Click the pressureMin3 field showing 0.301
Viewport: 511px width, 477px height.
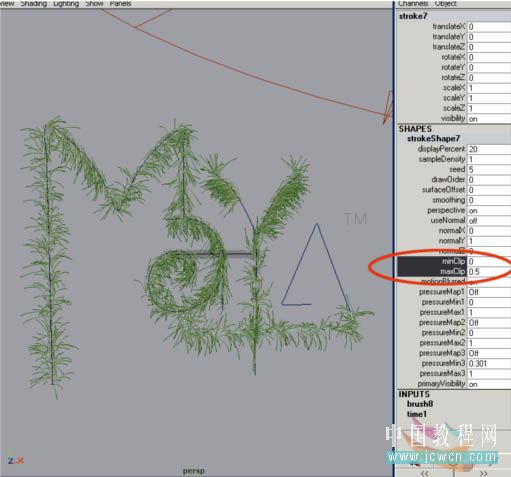click(489, 364)
